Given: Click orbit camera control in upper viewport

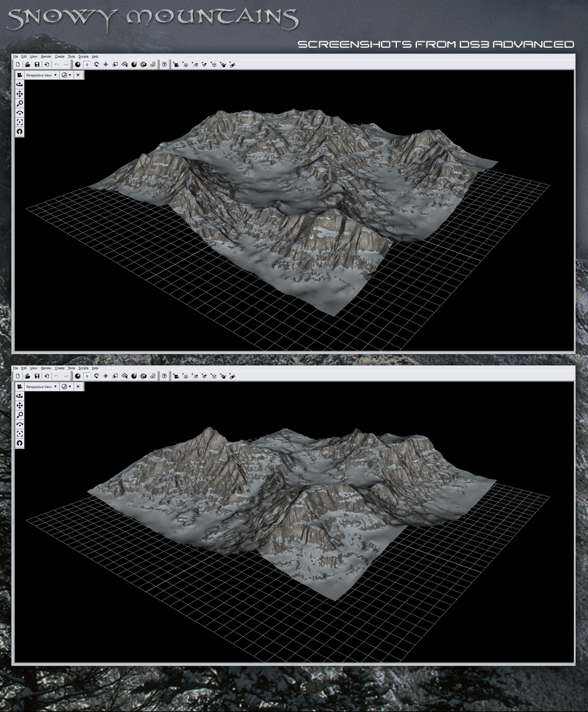Looking at the screenshot, I should point(20,84).
